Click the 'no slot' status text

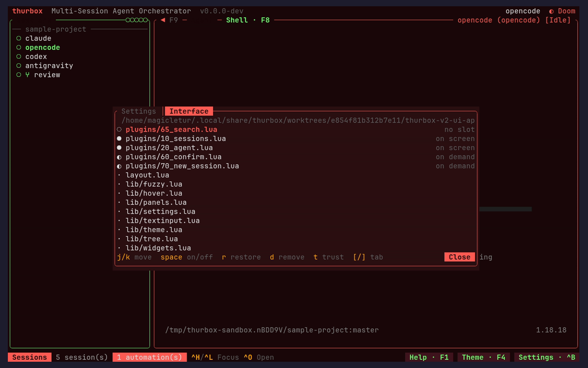tap(459, 130)
